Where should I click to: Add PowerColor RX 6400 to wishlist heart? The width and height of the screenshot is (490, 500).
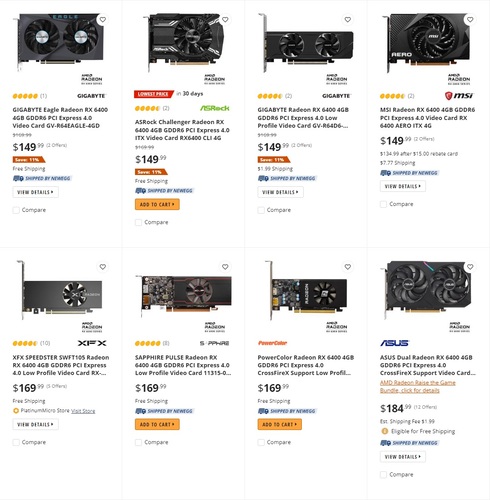[x=348, y=267]
